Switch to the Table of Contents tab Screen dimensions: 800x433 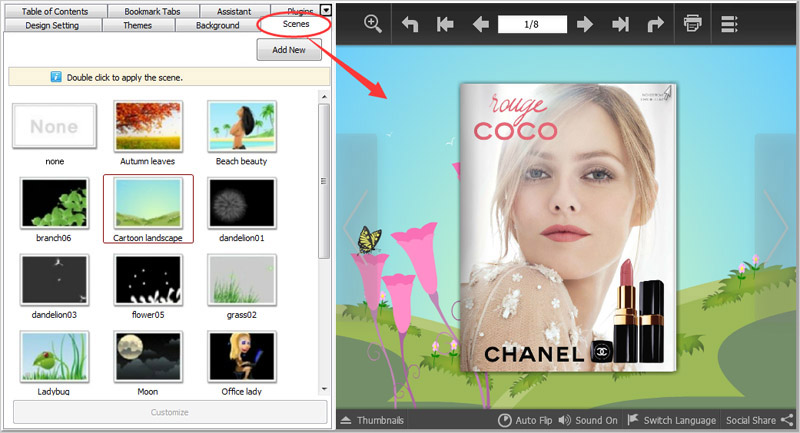55,11
